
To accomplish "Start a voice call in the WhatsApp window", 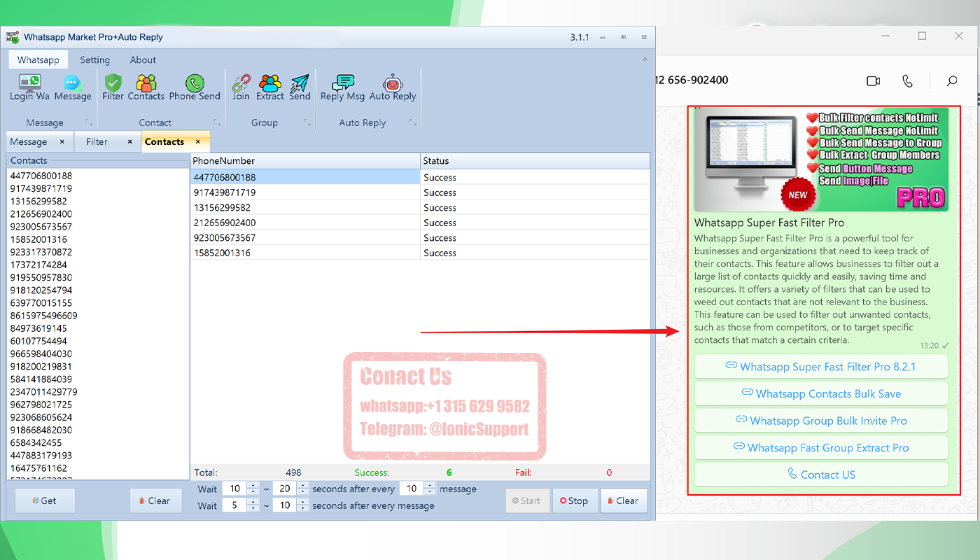I will (x=908, y=81).
